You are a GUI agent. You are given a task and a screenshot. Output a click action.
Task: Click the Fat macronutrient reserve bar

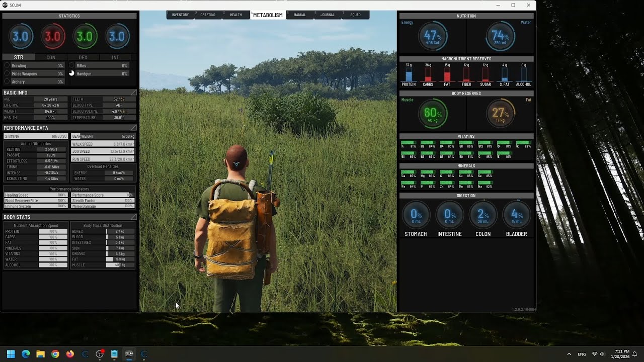coord(447,74)
